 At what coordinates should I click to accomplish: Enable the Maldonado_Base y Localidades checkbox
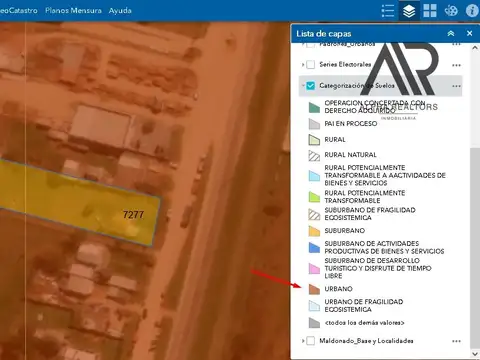pos(310,341)
